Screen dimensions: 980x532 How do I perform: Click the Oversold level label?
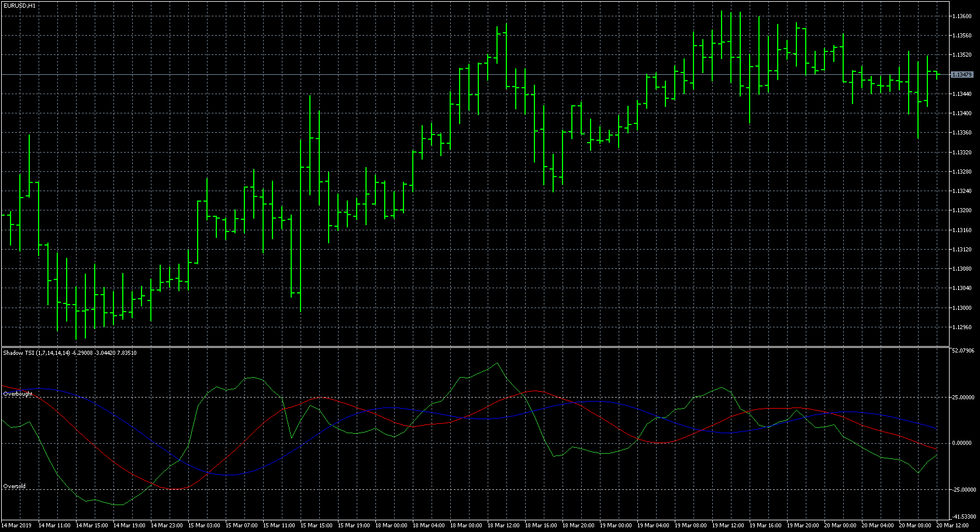coord(15,486)
